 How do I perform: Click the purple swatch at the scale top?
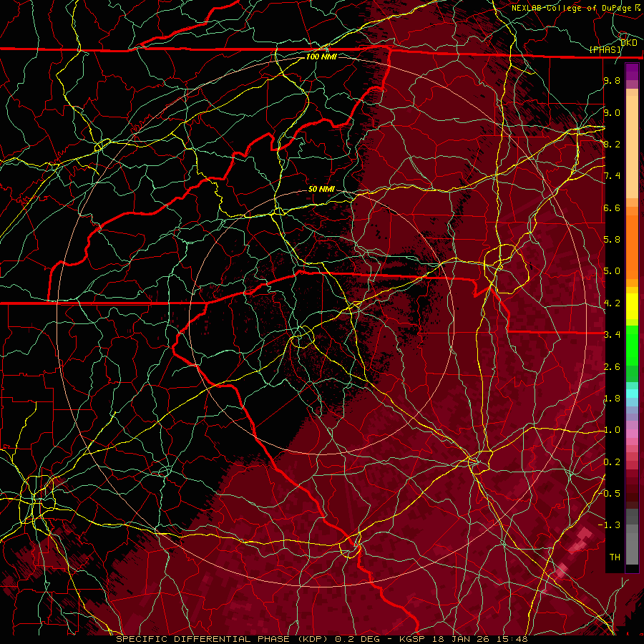click(632, 72)
